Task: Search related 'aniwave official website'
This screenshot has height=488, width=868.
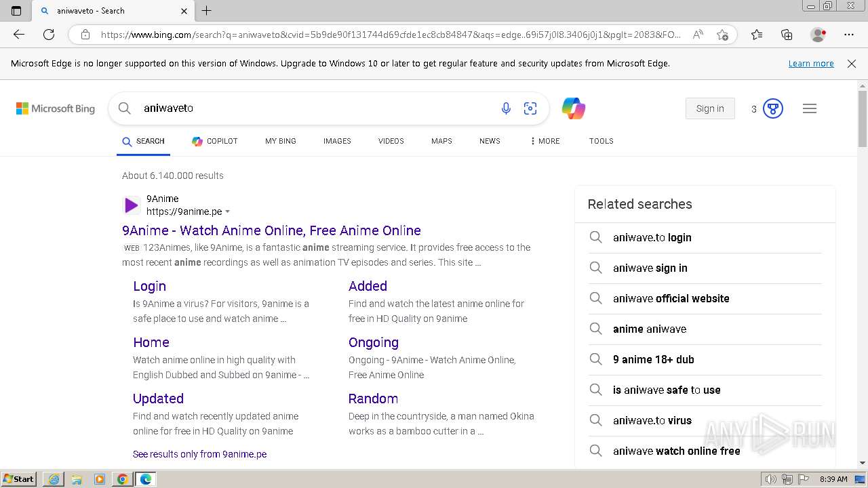Action: pos(705,299)
